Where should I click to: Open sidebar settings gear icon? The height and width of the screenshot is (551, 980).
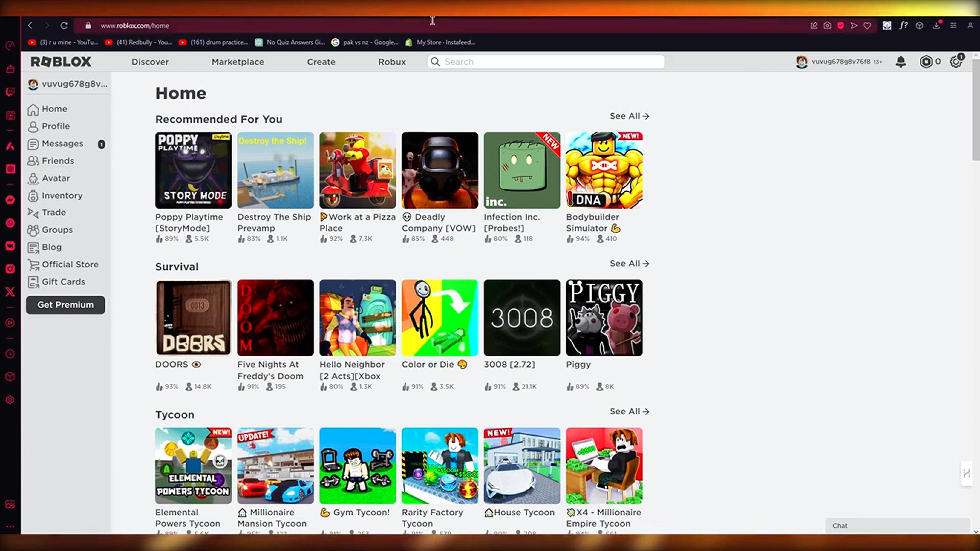coord(10,400)
